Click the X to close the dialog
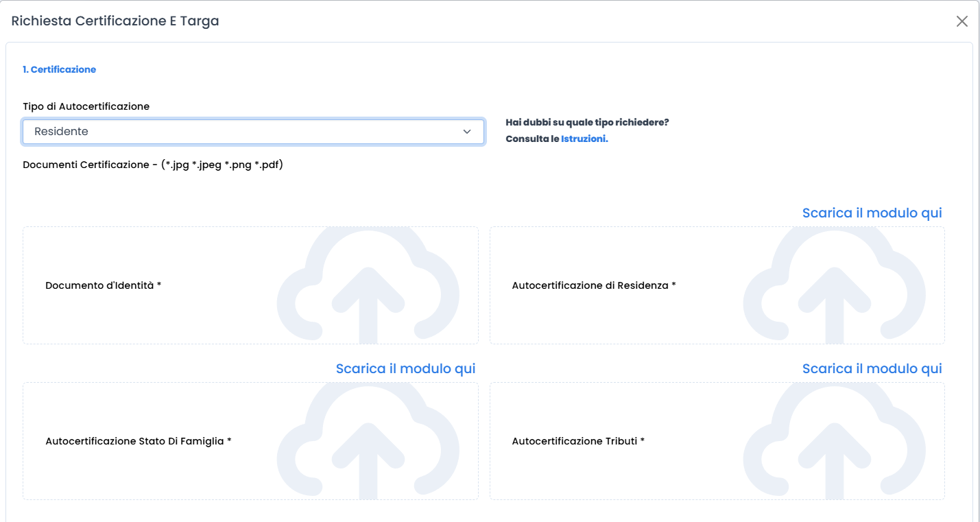980x522 pixels. tap(961, 21)
